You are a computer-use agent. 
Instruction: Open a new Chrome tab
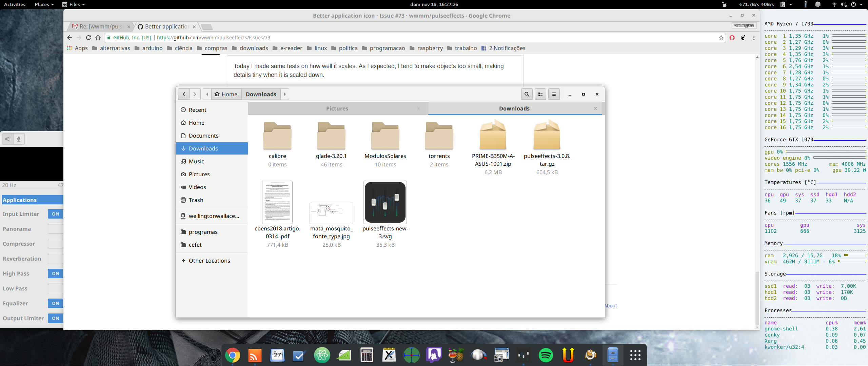coord(206,26)
